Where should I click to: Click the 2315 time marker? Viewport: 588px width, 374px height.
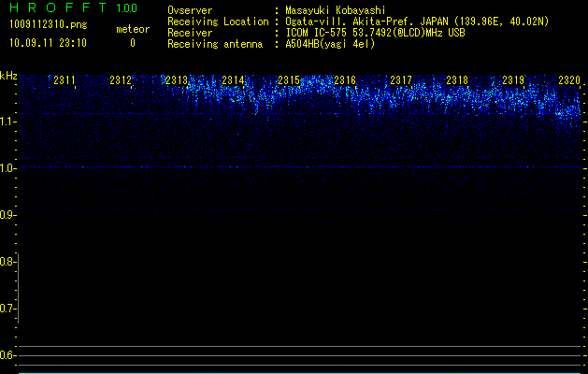(x=289, y=80)
